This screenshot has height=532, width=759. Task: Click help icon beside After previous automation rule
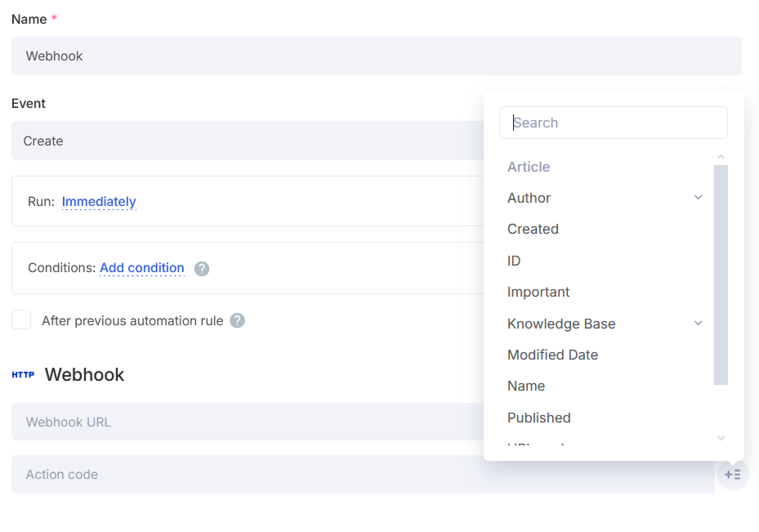(237, 320)
